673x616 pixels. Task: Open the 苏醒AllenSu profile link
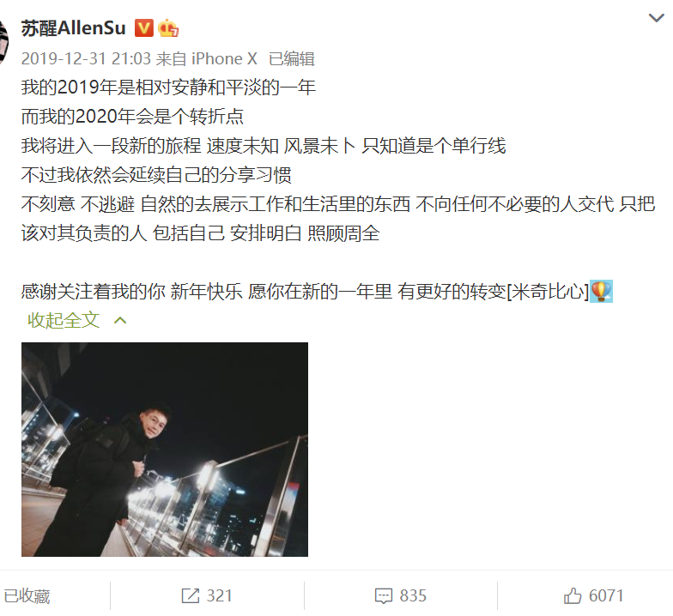tap(74, 27)
